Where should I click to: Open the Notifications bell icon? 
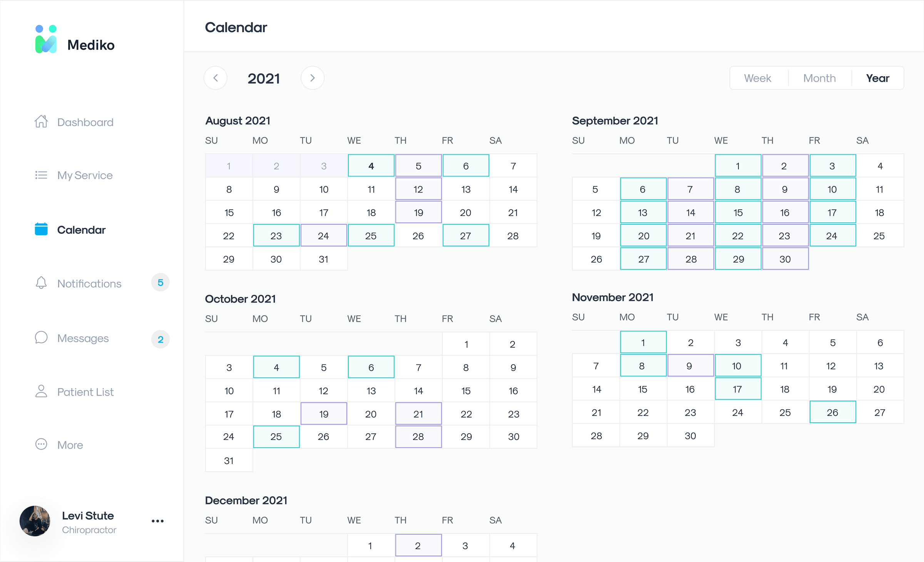[x=41, y=283]
